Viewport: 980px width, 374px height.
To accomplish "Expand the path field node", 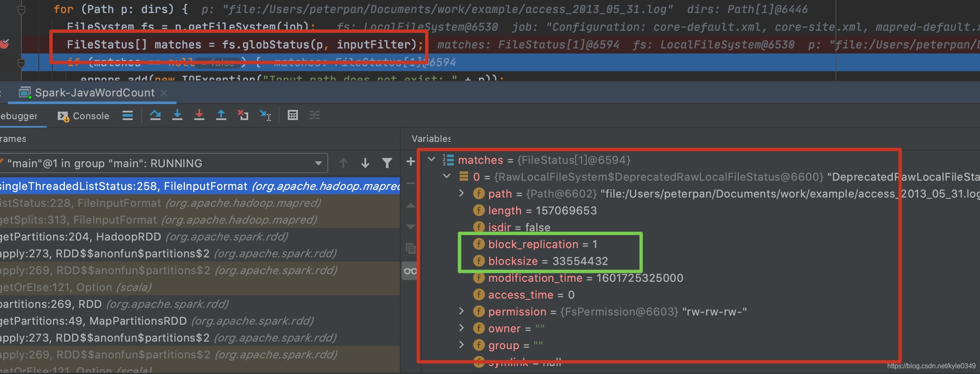I will point(461,193).
